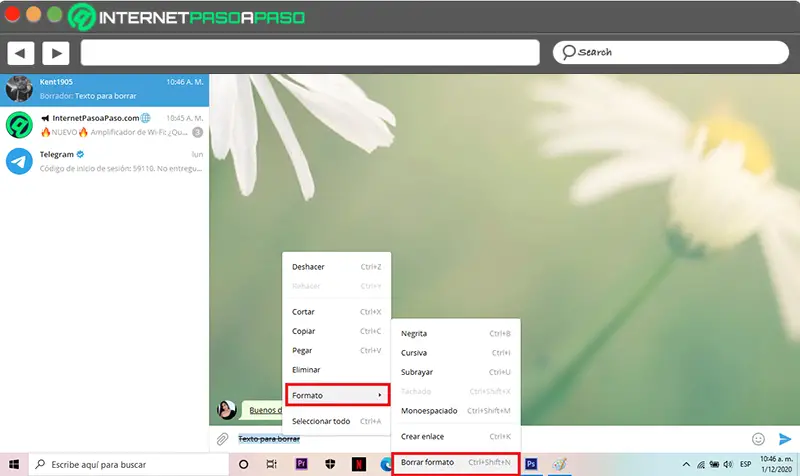This screenshot has height=476, width=800.
Task: Click the empty address bar
Action: [310, 53]
